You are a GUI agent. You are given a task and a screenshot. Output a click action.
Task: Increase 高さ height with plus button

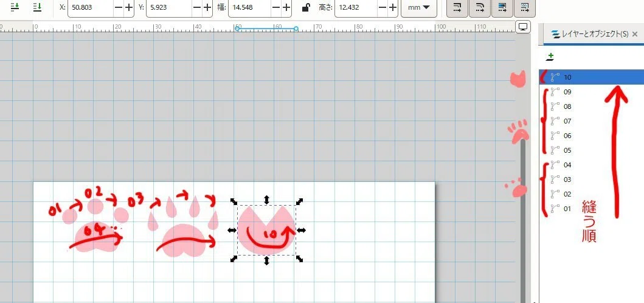tap(393, 7)
